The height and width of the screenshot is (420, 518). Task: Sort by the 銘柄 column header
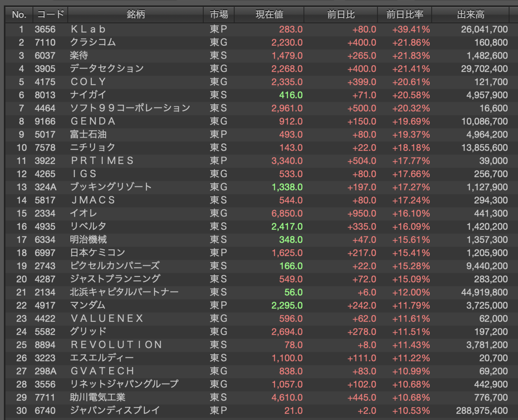(x=136, y=15)
